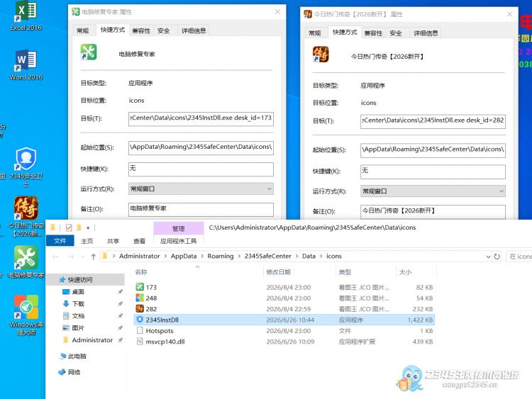Viewport: 532px width, 399px height.
Task: Open 图片 in quick access
Action: click(x=78, y=328)
